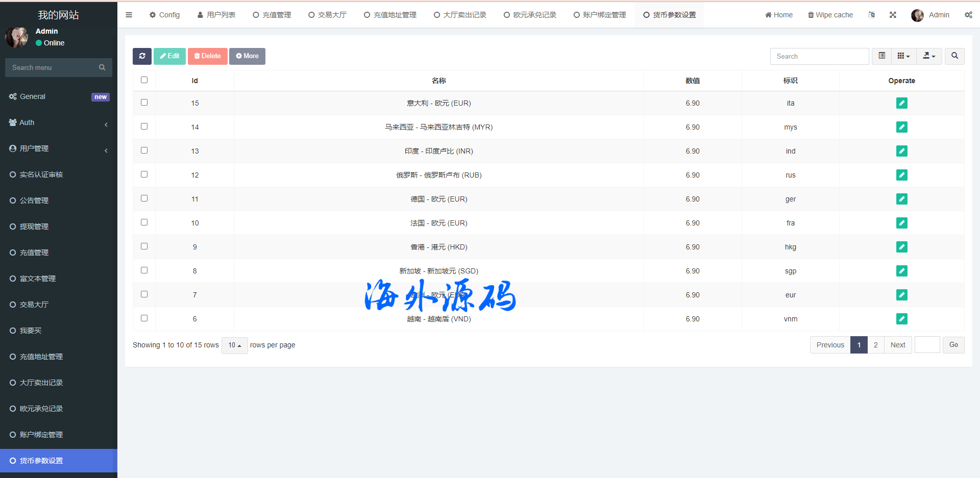
Task: Switch to the 用户列表 tab
Action: [216, 15]
